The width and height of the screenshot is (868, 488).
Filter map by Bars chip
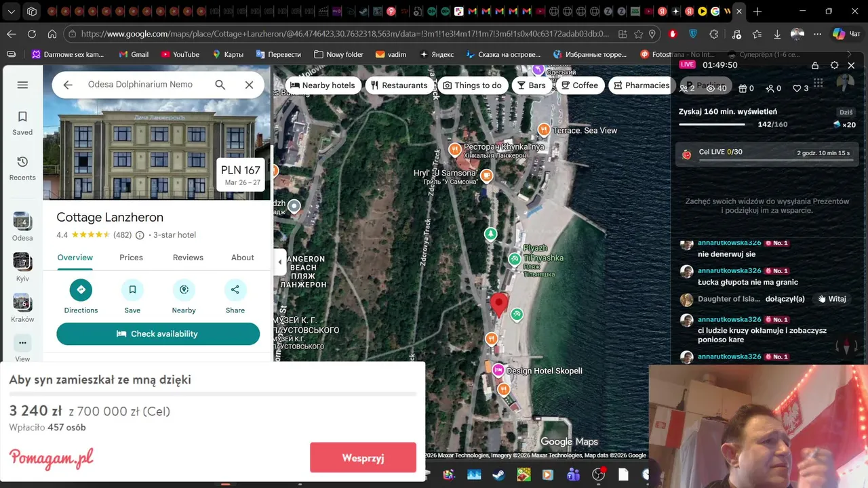tap(531, 85)
